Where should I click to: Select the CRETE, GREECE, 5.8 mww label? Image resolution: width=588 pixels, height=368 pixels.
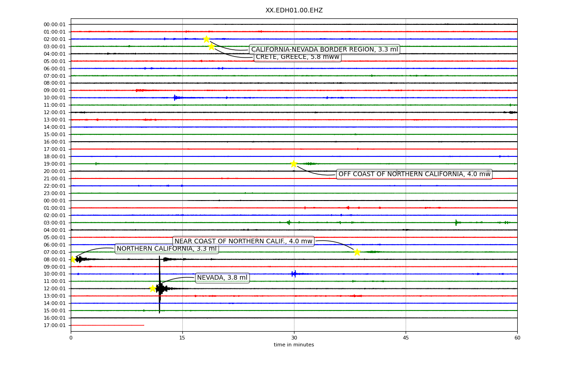(x=297, y=57)
